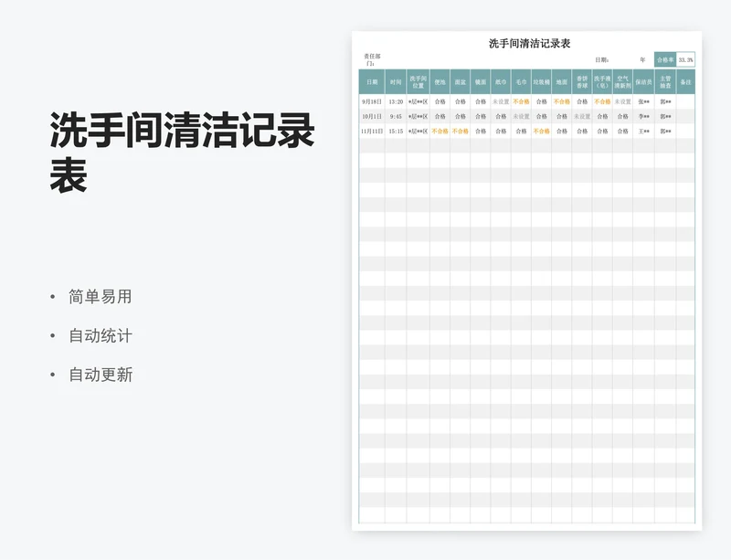Click the 合格率 header cell

[x=665, y=59]
